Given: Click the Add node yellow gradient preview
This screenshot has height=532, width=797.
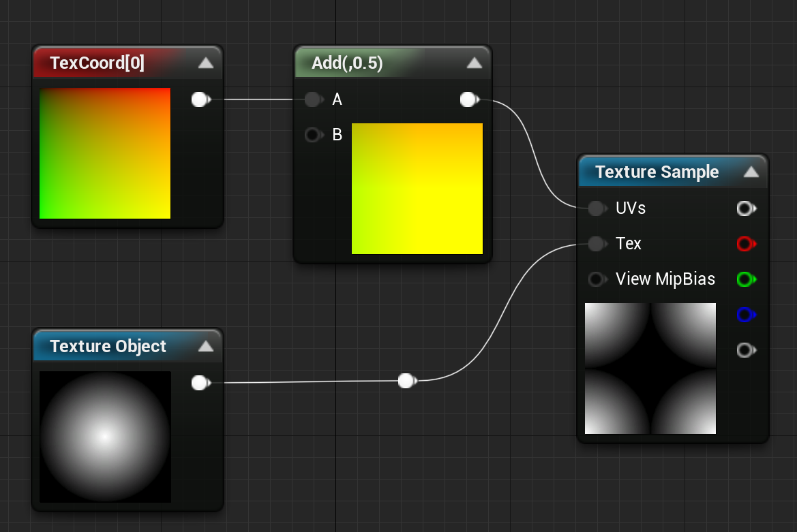Looking at the screenshot, I should pyautogui.click(x=417, y=188).
